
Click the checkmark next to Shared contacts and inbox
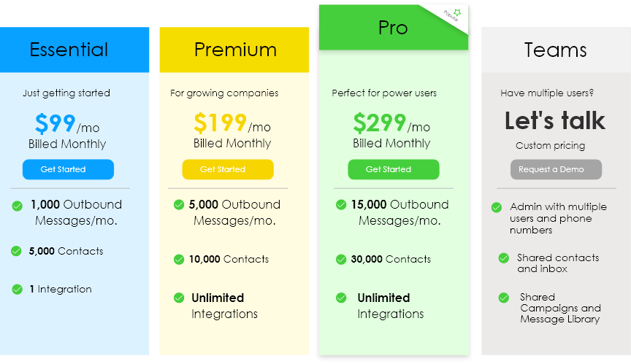tap(504, 258)
